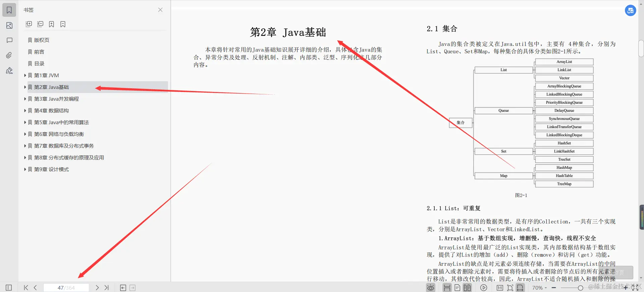Image resolution: width=644 pixels, height=292 pixels.
Task: Select the 第3章 Java并发编程 bookmark text
Action: tap(56, 99)
